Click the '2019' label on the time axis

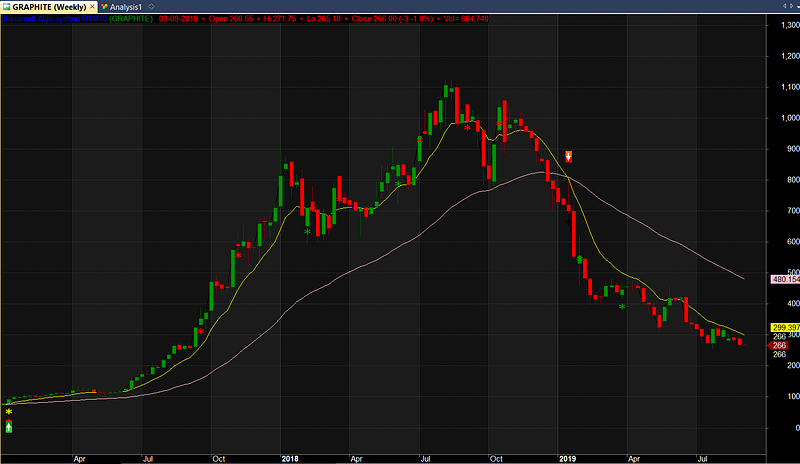pos(567,459)
